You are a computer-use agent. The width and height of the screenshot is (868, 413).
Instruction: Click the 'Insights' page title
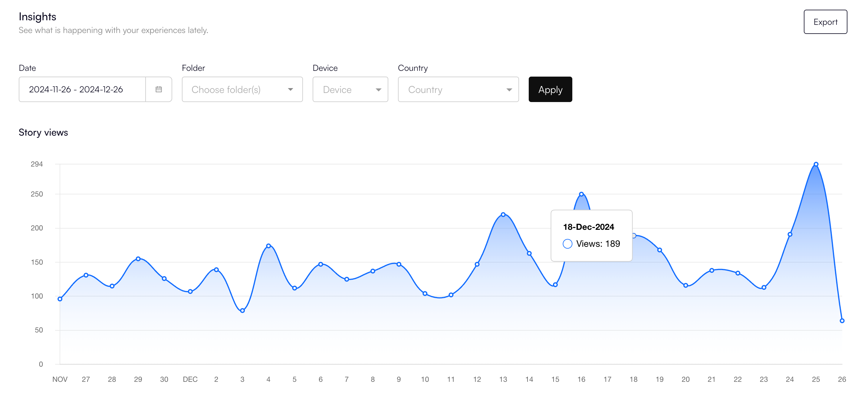pos(38,17)
